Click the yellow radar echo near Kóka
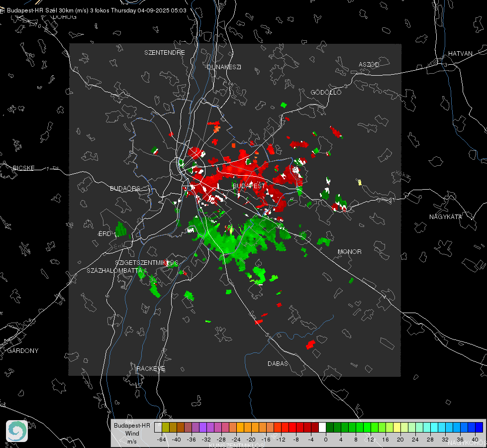The image size is (487, 448). [360, 182]
